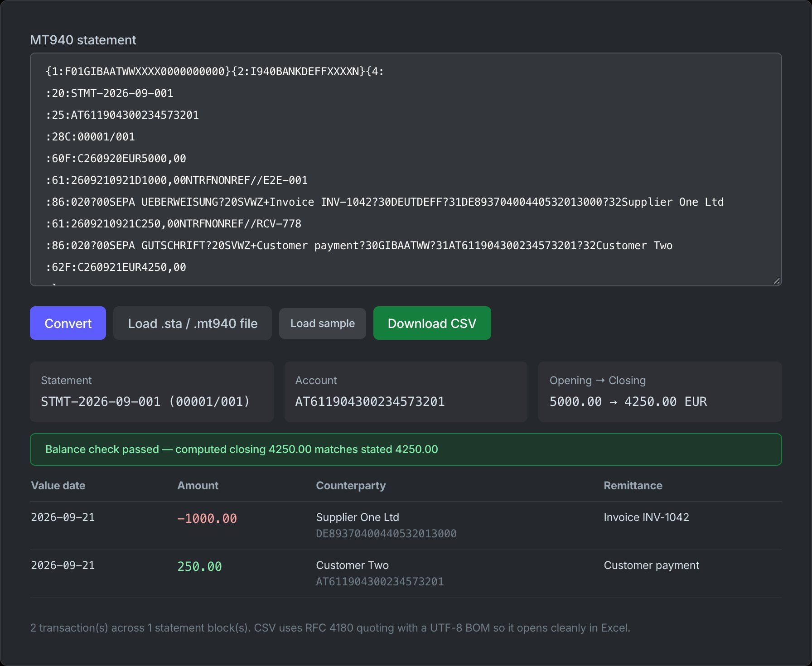Viewport: 812px width, 666px height.
Task: Click the :61: line ending E2E-001
Action: [x=177, y=180]
